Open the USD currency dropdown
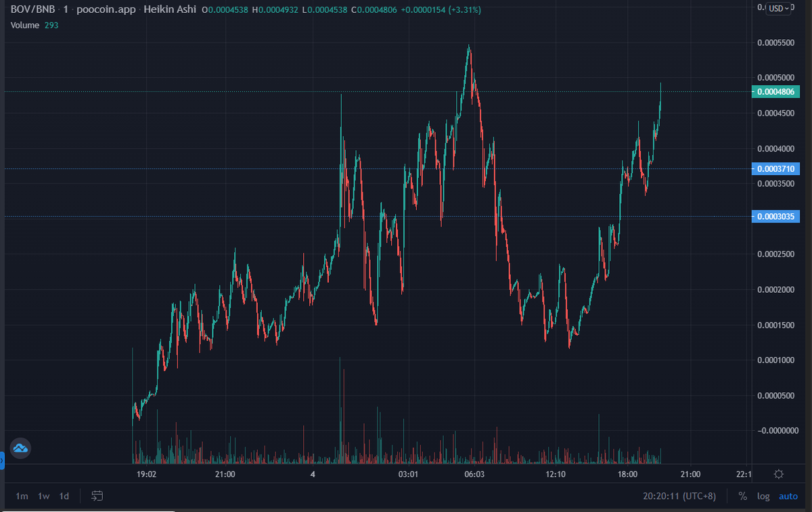Image resolution: width=812 pixels, height=512 pixels. [779, 8]
